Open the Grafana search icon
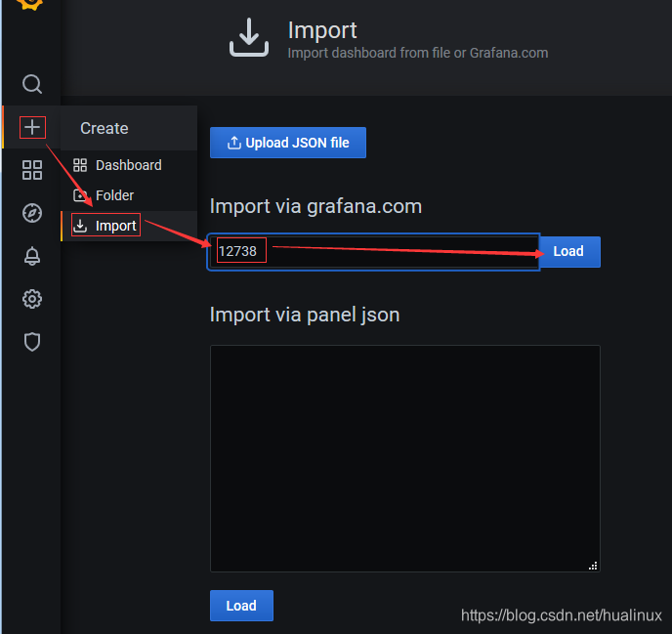The width and height of the screenshot is (672, 634). coord(32,84)
